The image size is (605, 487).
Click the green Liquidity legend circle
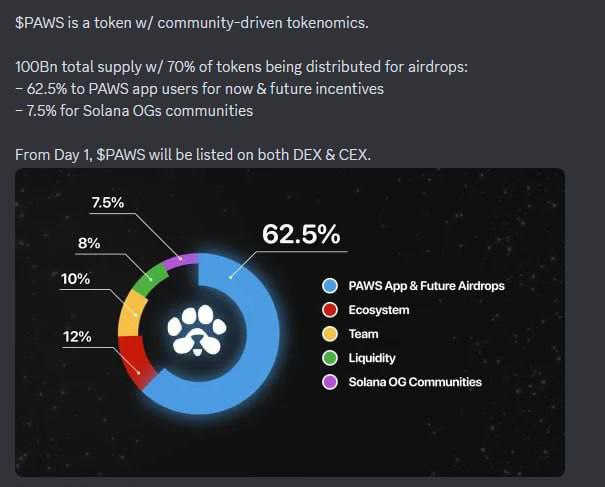(330, 358)
